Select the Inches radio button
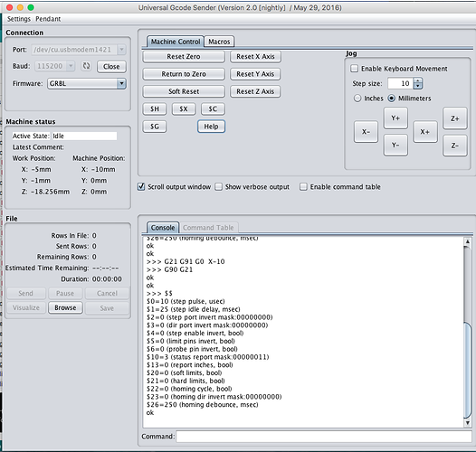The image size is (476, 452). coord(357,99)
